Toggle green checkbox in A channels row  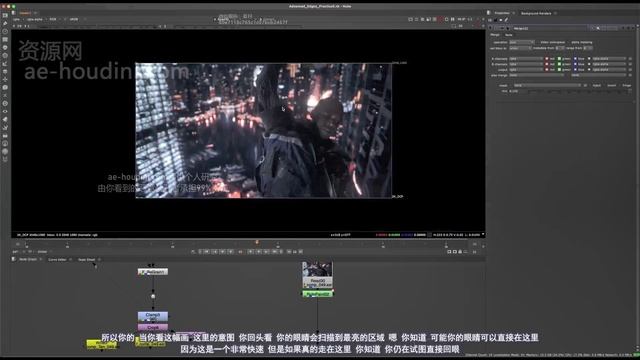pos(560,59)
